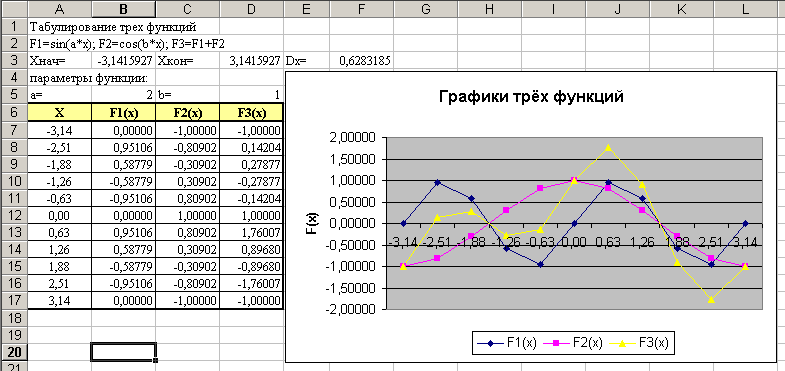Select the 'Хнач=' label cell
This screenshot has height=371, width=785.
(x=60, y=61)
